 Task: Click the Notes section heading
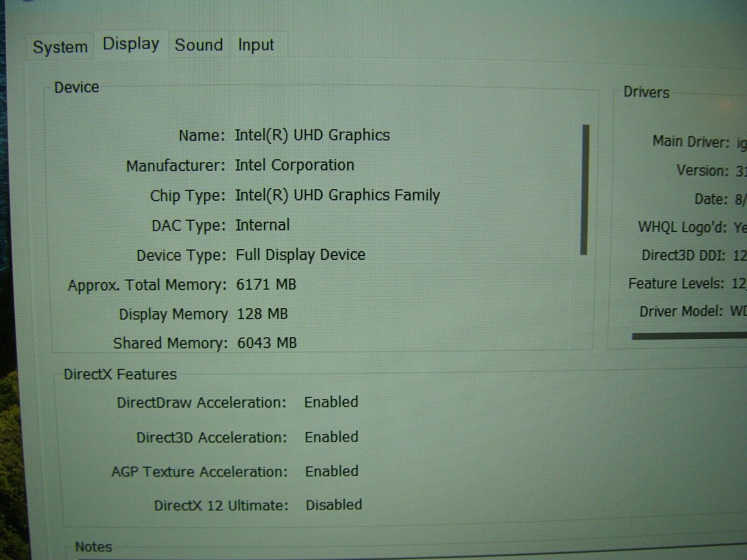pyautogui.click(x=93, y=546)
